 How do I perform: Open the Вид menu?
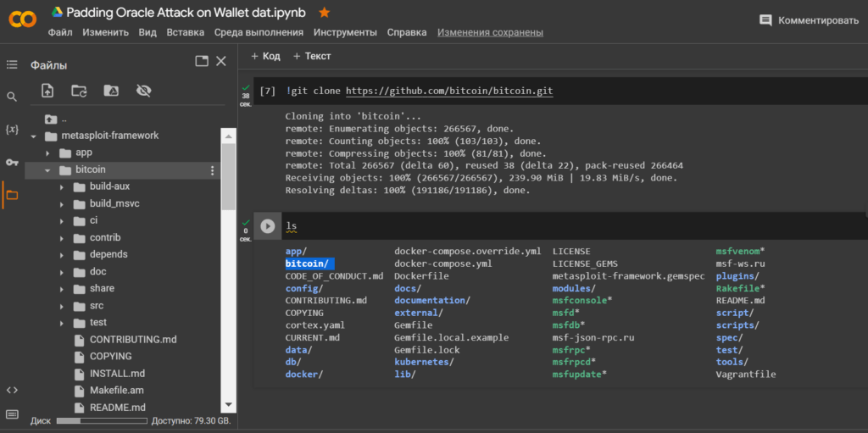click(x=147, y=32)
